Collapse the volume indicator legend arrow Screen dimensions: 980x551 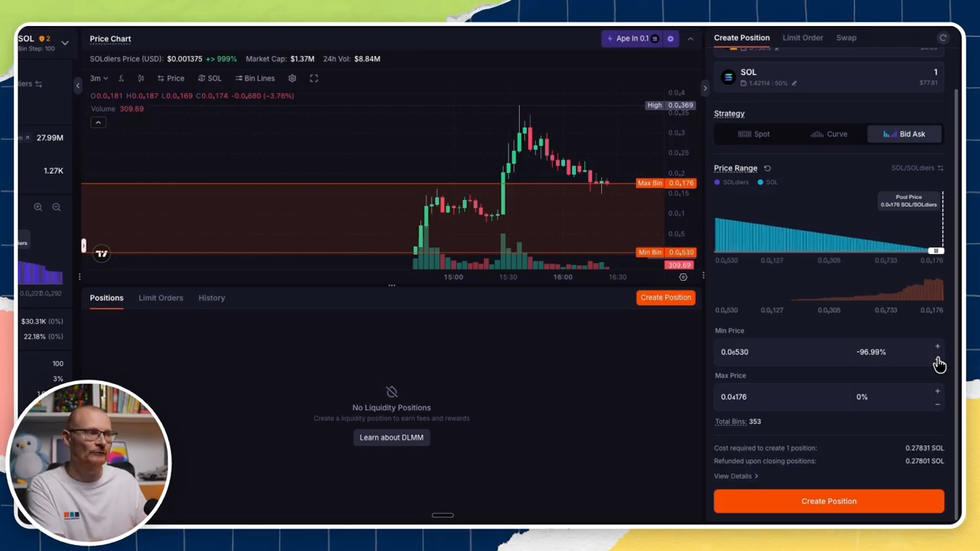point(98,122)
